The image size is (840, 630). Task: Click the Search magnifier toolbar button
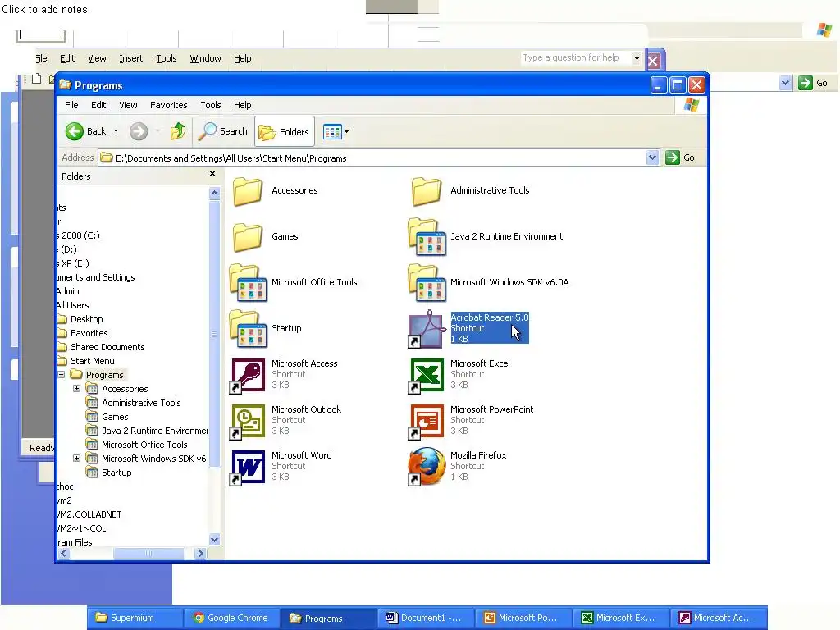click(x=223, y=131)
